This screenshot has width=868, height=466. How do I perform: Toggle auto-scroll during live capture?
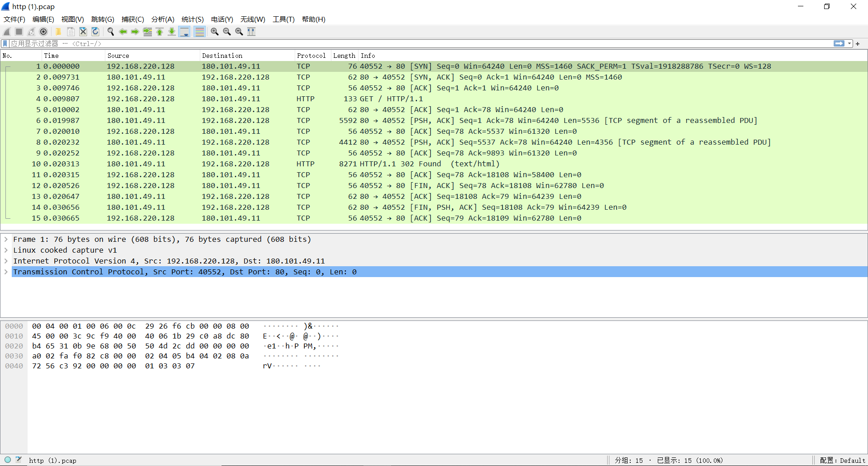point(184,32)
